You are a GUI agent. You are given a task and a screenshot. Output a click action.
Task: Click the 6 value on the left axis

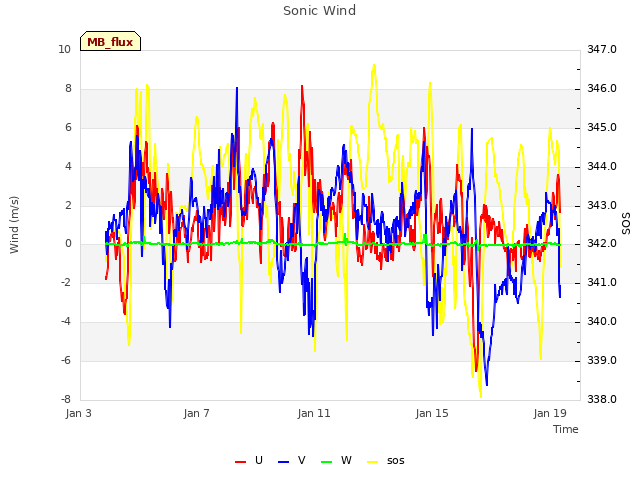coord(68,127)
